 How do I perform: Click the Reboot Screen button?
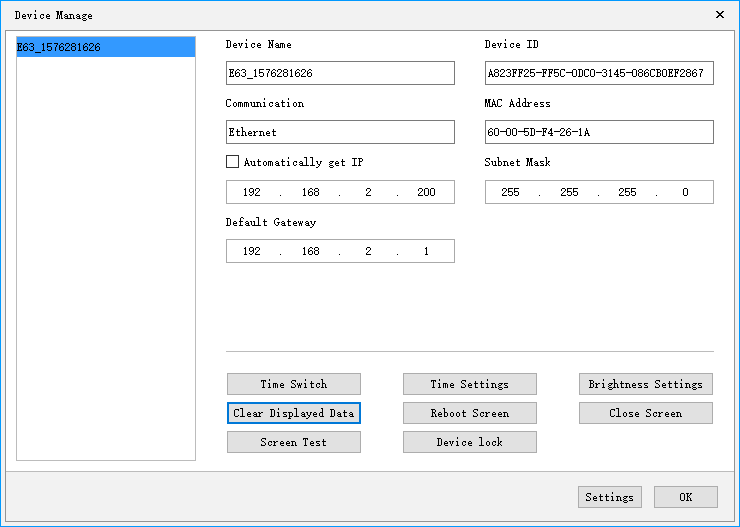[470, 413]
